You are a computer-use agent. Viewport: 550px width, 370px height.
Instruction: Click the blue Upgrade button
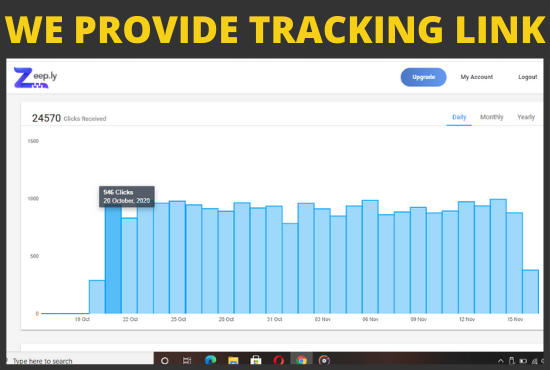coord(423,77)
